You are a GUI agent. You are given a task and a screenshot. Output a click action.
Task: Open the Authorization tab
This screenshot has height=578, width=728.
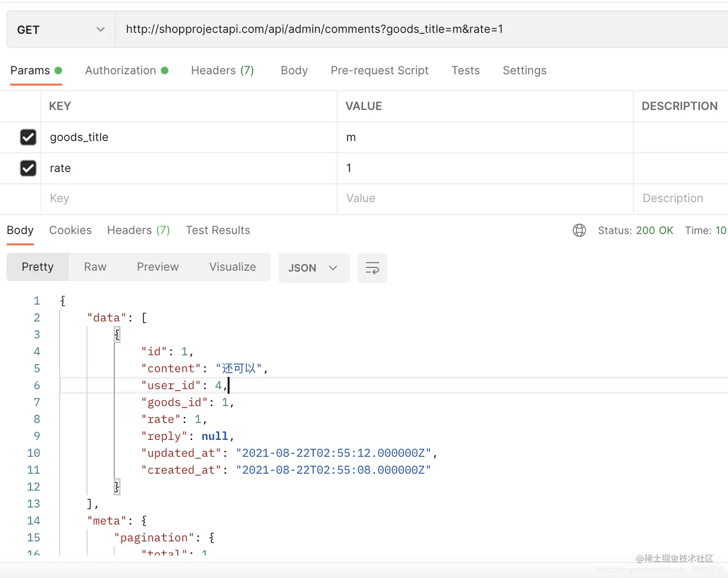(127, 70)
